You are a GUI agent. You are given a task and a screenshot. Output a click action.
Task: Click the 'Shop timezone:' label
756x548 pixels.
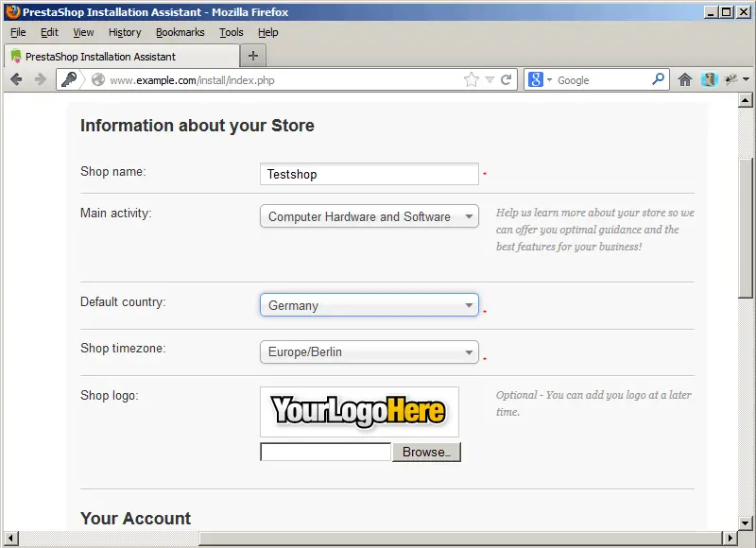pos(123,348)
